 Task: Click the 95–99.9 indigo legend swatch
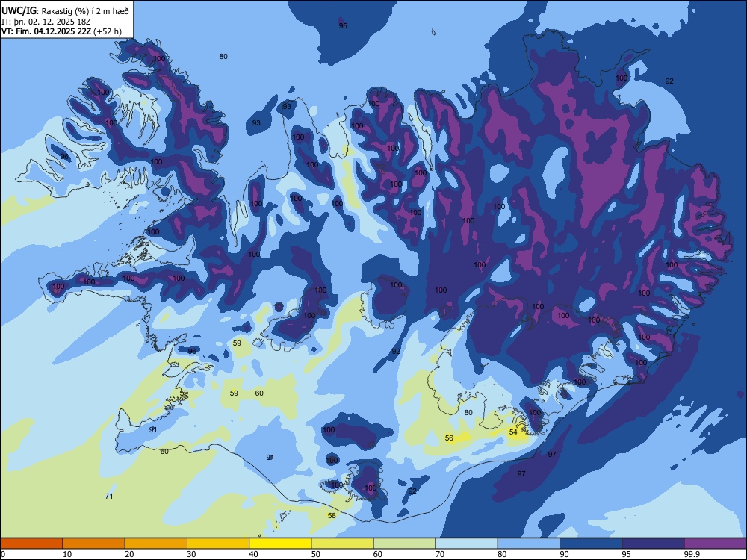653,544
